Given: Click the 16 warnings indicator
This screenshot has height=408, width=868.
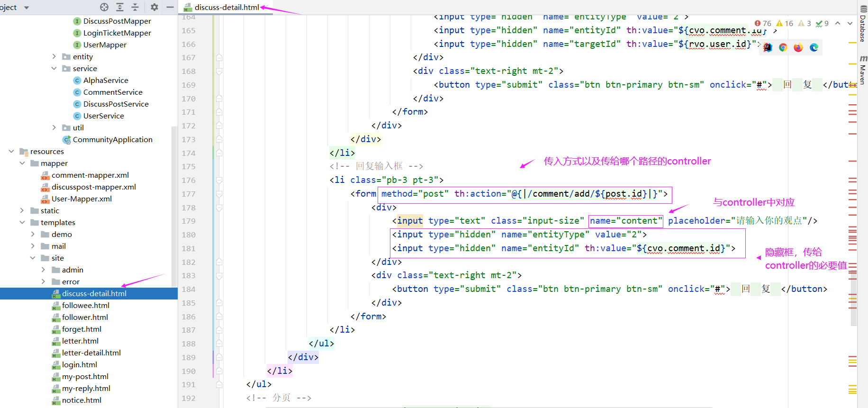Looking at the screenshot, I should [x=785, y=23].
